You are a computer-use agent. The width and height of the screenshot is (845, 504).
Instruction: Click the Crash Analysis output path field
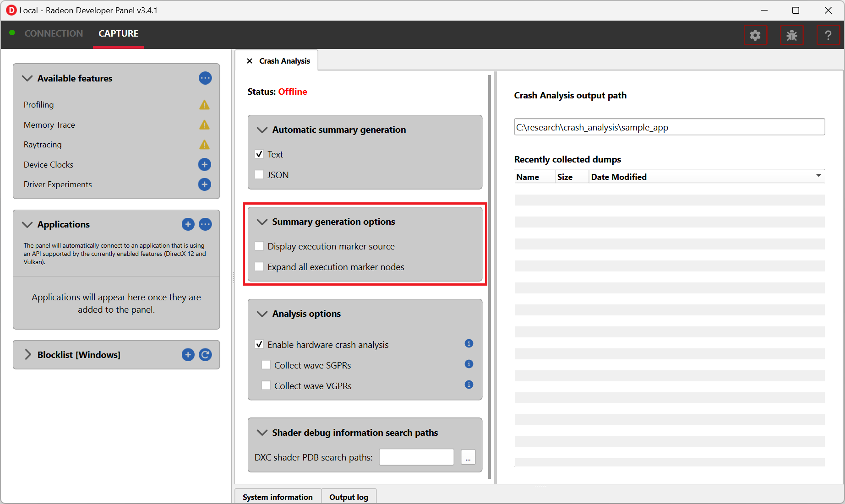coord(669,127)
